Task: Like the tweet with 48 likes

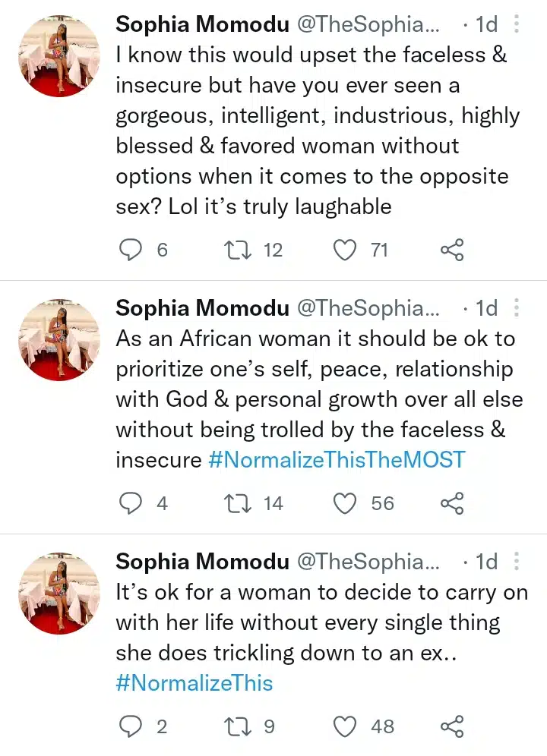Action: click(346, 726)
